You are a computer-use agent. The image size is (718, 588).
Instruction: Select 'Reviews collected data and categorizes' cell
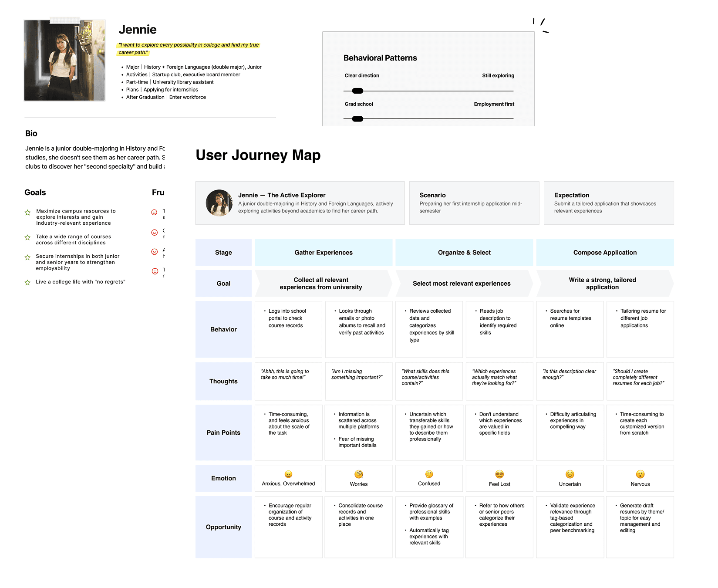[x=429, y=329]
